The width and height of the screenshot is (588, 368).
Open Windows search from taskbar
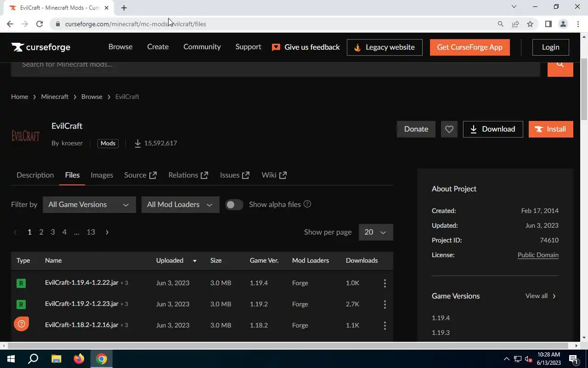[33, 359]
